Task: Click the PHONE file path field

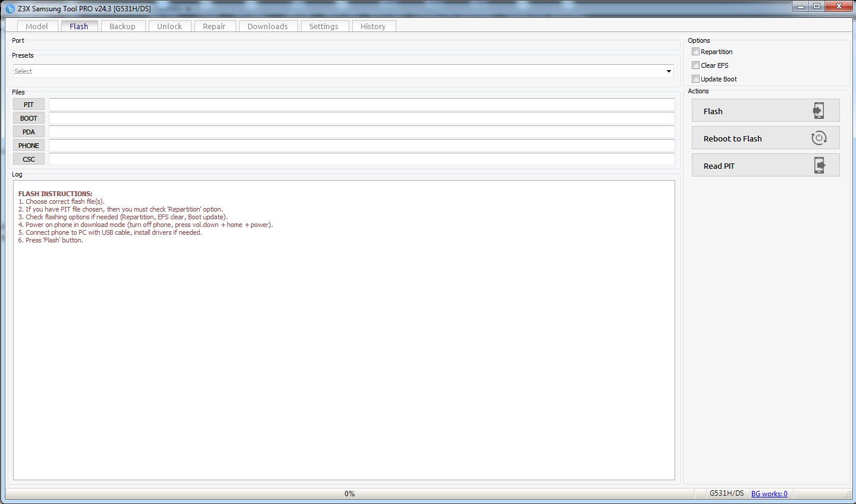Action: [x=362, y=146]
